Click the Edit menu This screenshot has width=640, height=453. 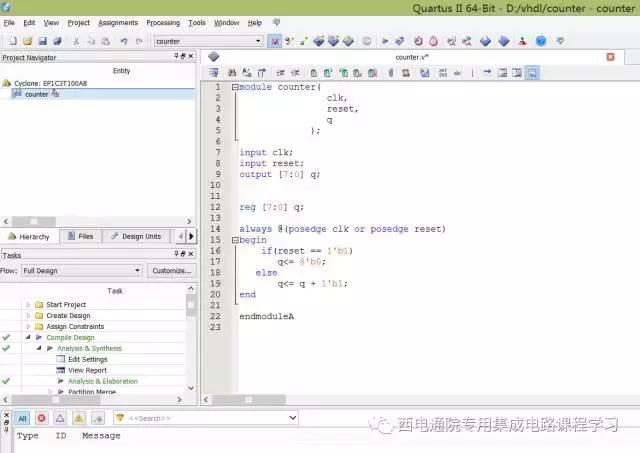point(29,23)
